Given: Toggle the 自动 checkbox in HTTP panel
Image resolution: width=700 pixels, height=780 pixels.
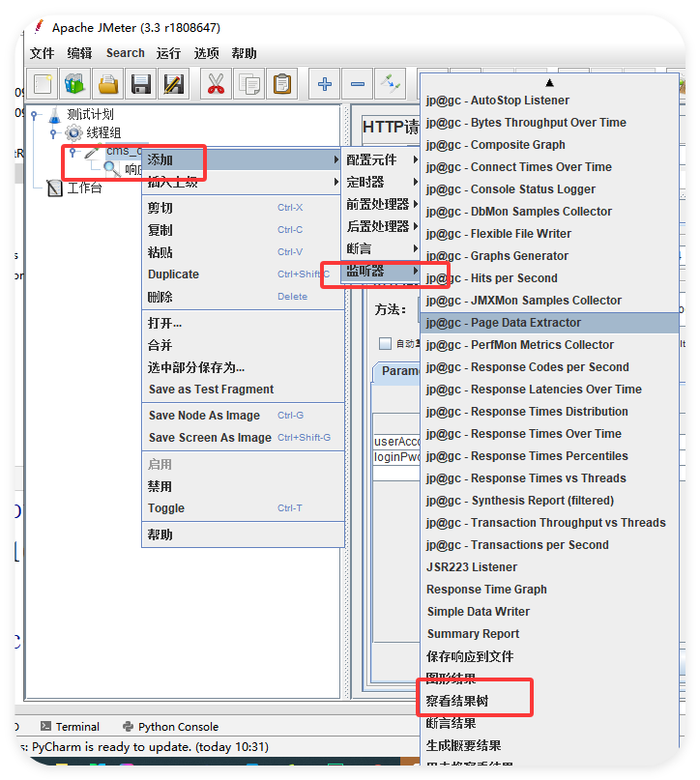Looking at the screenshot, I should click(385, 343).
